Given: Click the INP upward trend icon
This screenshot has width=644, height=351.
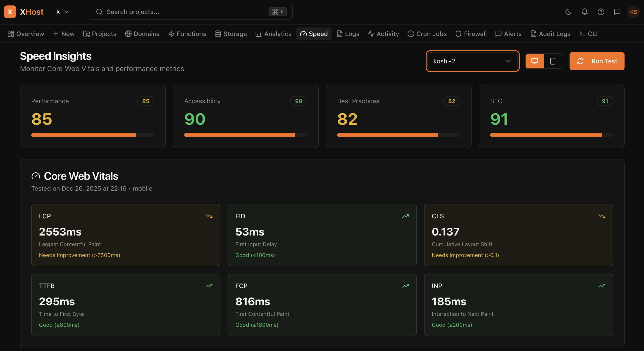Looking at the screenshot, I should tap(602, 286).
